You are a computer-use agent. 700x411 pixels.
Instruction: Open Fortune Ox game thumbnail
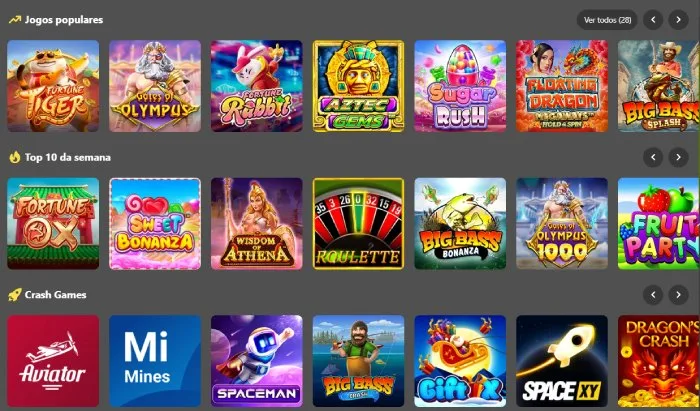point(53,224)
